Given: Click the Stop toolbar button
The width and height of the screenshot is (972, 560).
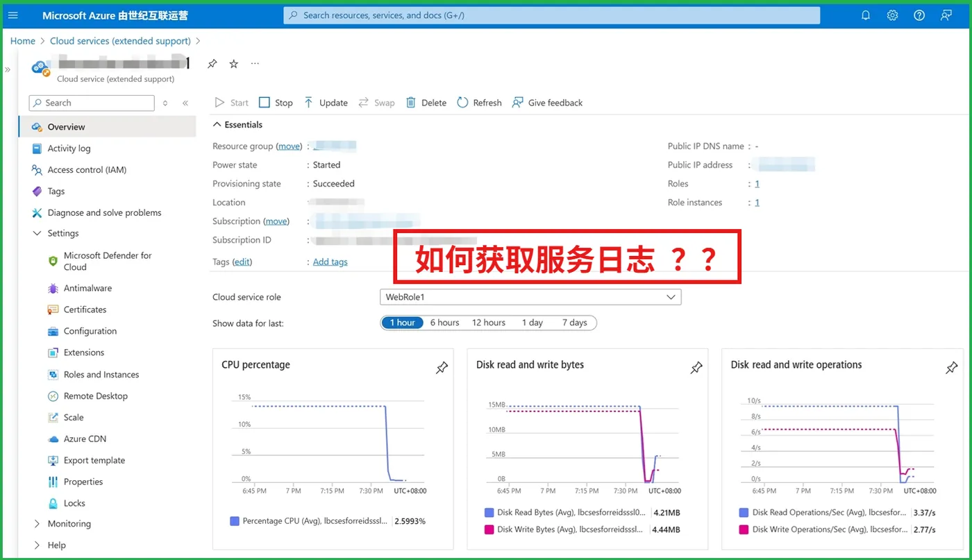Looking at the screenshot, I should pyautogui.click(x=276, y=103).
